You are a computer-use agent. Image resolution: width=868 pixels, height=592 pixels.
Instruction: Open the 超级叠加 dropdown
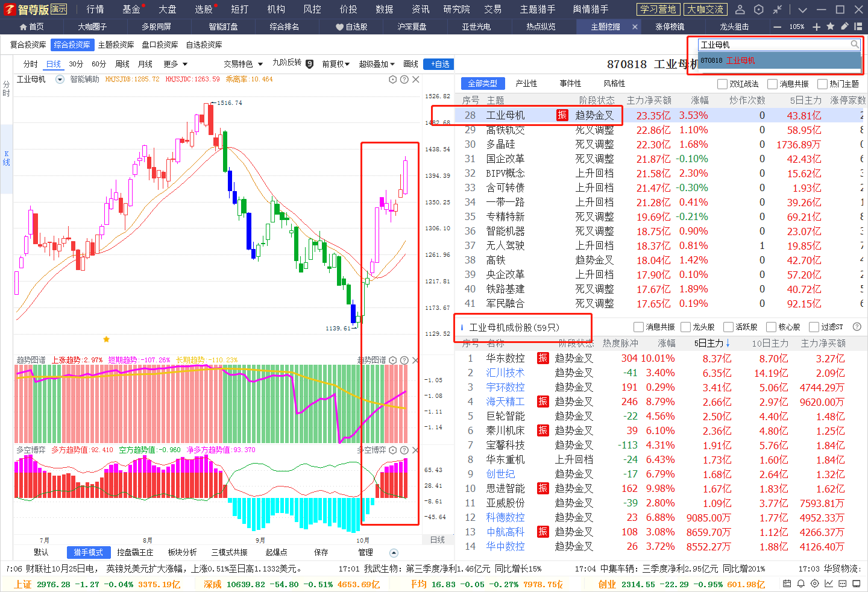coord(377,64)
